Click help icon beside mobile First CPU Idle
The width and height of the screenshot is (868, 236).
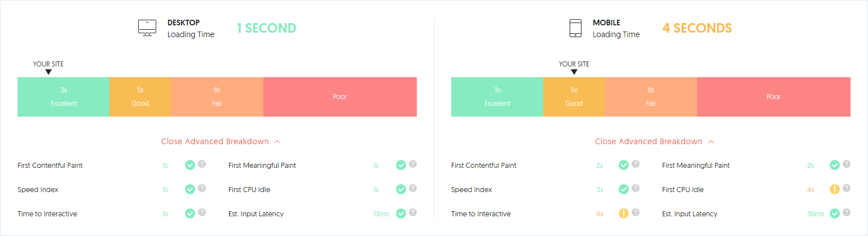[847, 189]
